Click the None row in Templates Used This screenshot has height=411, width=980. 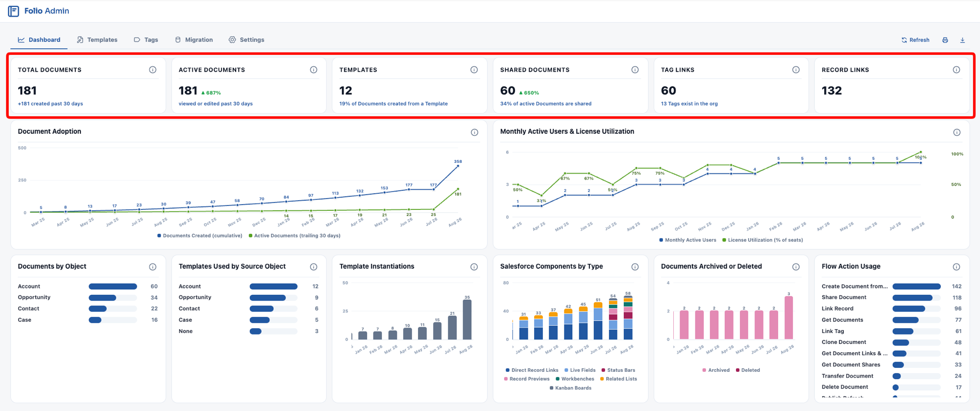(248, 332)
